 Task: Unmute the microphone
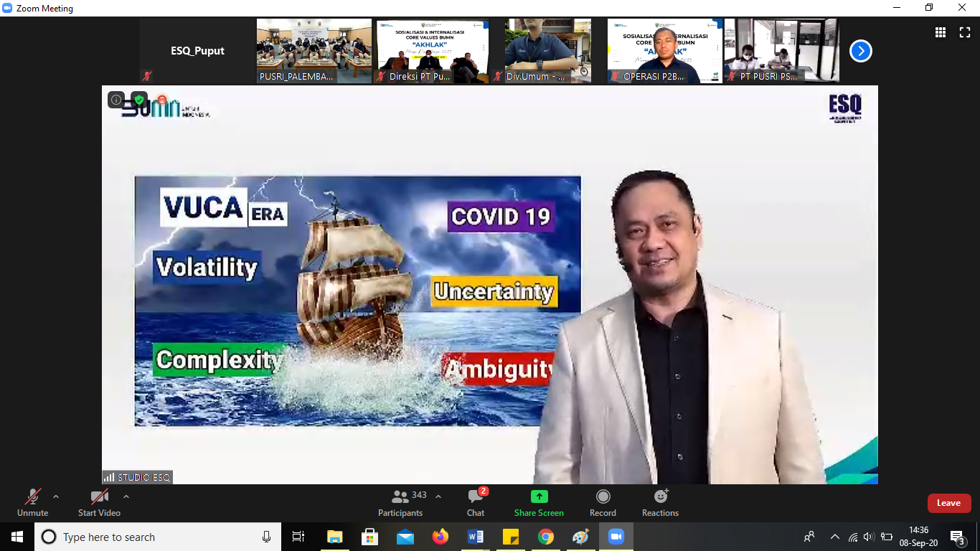tap(32, 502)
